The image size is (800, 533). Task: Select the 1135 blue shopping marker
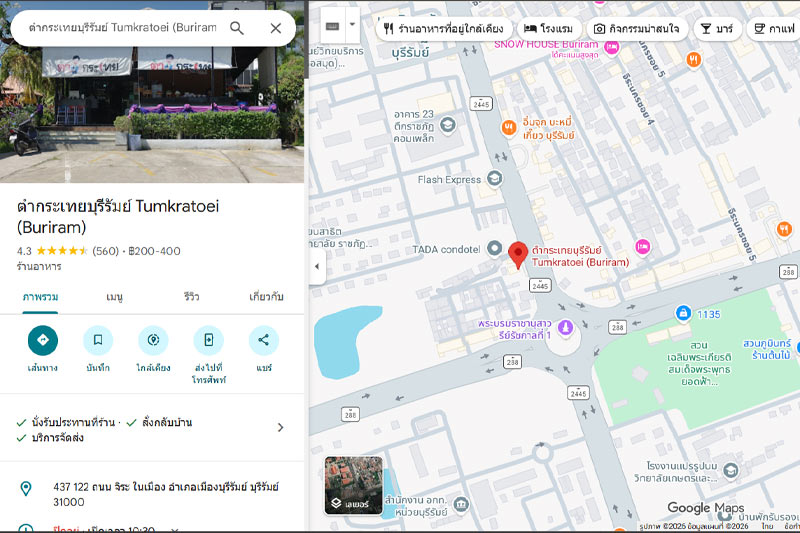pos(683,314)
